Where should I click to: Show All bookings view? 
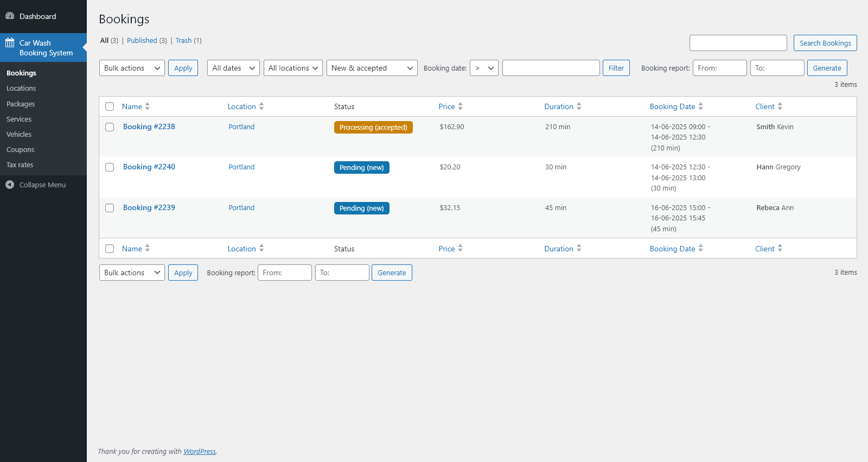click(104, 40)
